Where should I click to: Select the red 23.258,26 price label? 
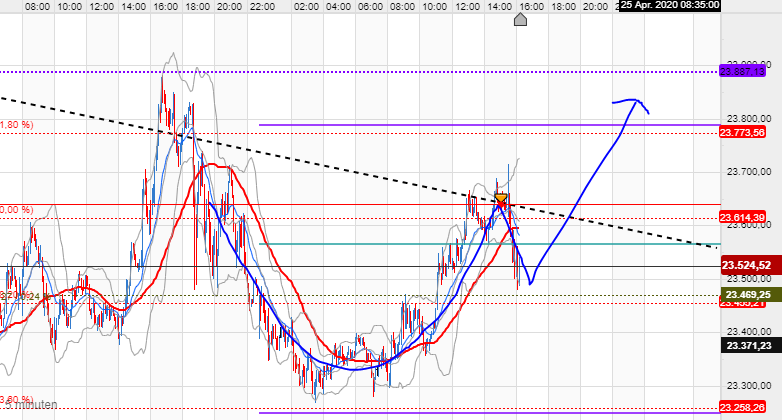tap(742, 408)
